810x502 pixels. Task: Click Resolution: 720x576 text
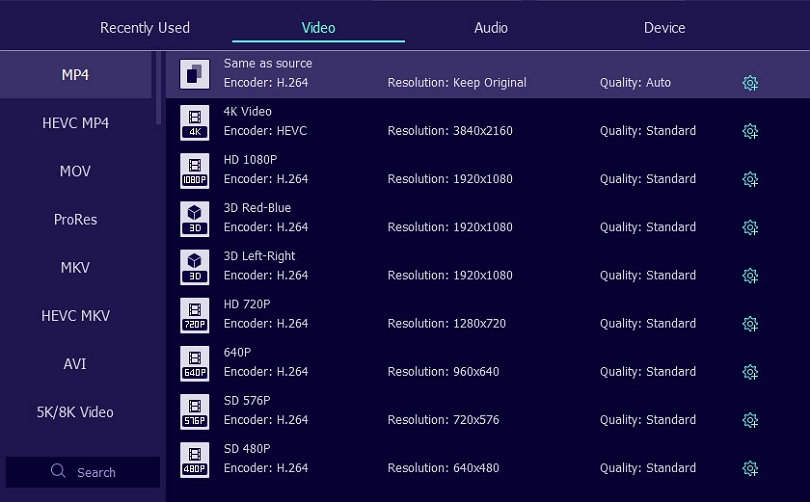tap(443, 420)
